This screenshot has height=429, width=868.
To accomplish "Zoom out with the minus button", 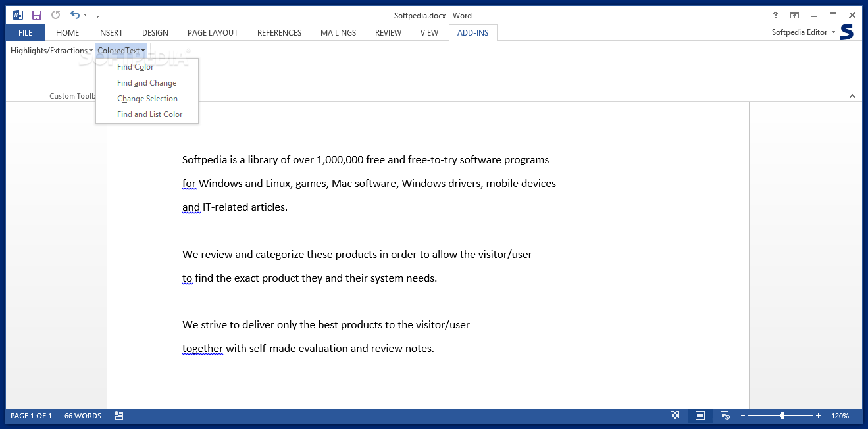I will [x=743, y=416].
